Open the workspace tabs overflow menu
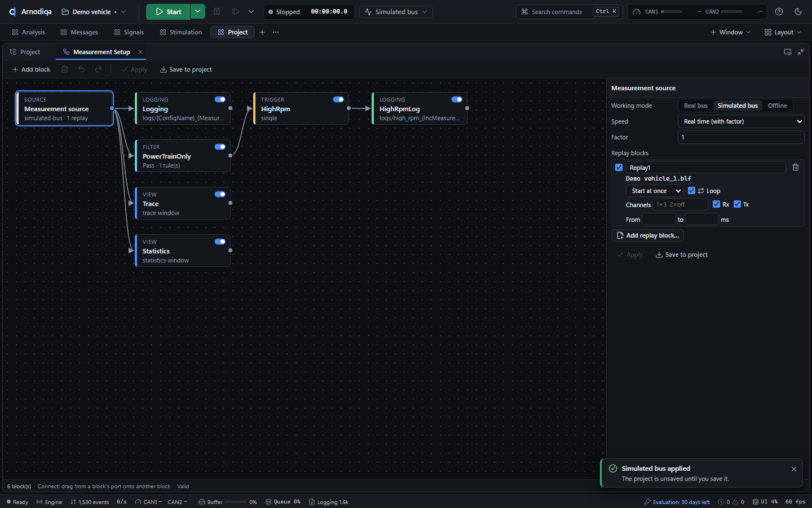812x508 pixels. [276, 32]
